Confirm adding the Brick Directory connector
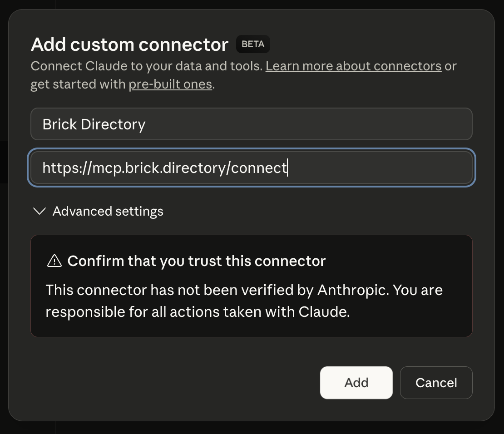 pyautogui.click(x=356, y=382)
